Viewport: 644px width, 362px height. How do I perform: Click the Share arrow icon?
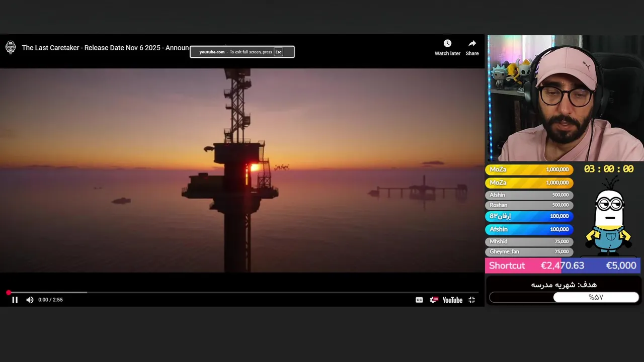click(x=472, y=43)
